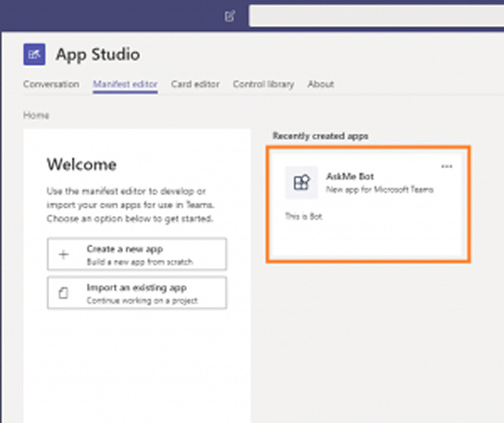The image size is (504, 423).
Task: Click the AskMe Bot title text
Action: [x=350, y=177]
